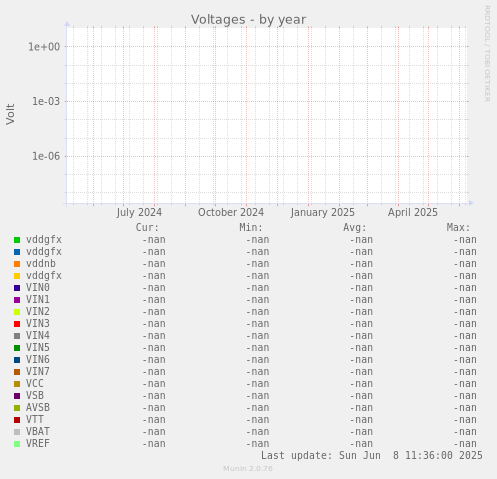Click the 'July 2024' x-axis label
Viewport: 497px width, 479px height.
pyautogui.click(x=139, y=212)
